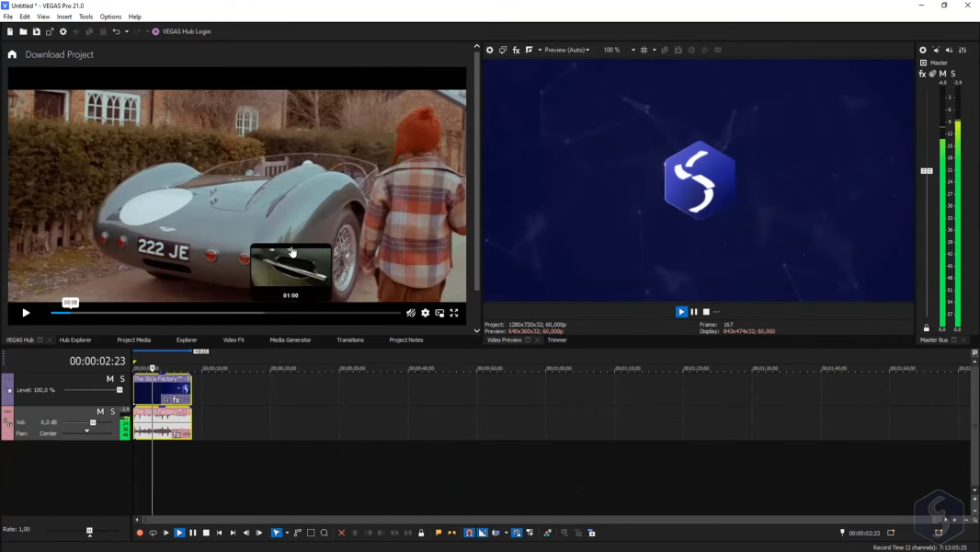The height and width of the screenshot is (552, 980).
Task: Select the Normal Edit tool
Action: [276, 534]
